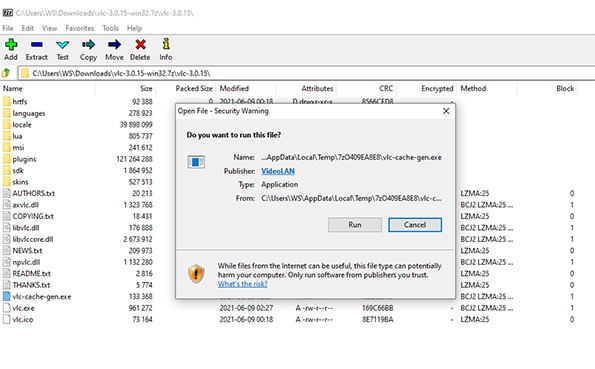Viewport: 595px width, 369px height.
Task: Select the locale folder icon
Action: pos(6,124)
